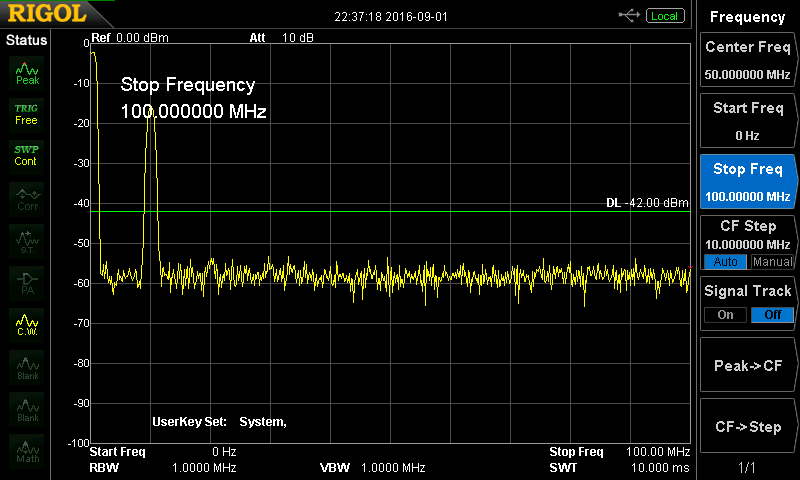Click the green display line on graph
Viewport: 800px width, 480px height.
[x=390, y=211]
